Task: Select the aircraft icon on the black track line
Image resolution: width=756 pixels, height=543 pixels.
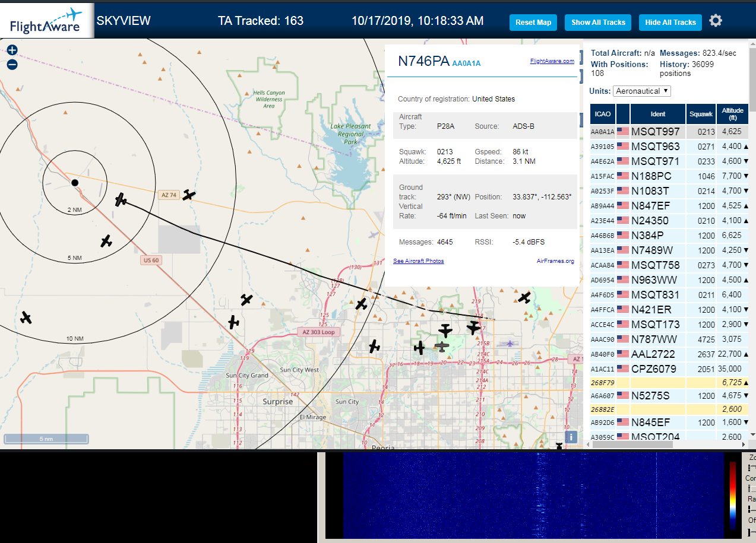Action: (121, 200)
